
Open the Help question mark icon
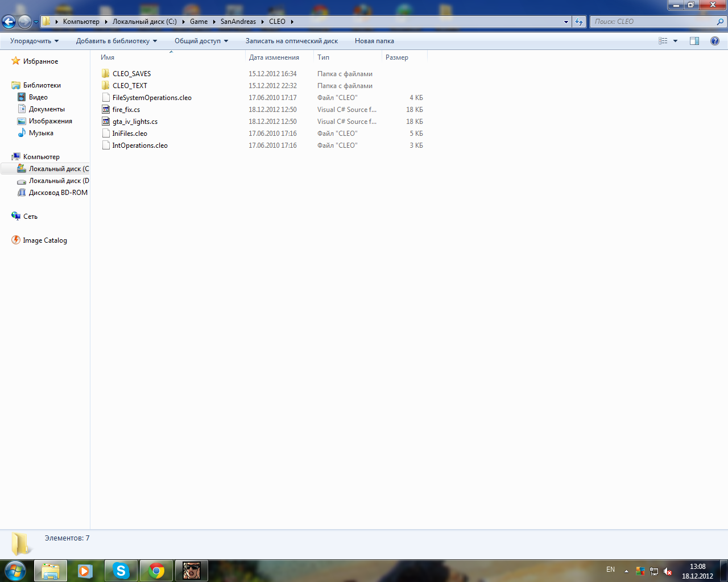pyautogui.click(x=714, y=41)
